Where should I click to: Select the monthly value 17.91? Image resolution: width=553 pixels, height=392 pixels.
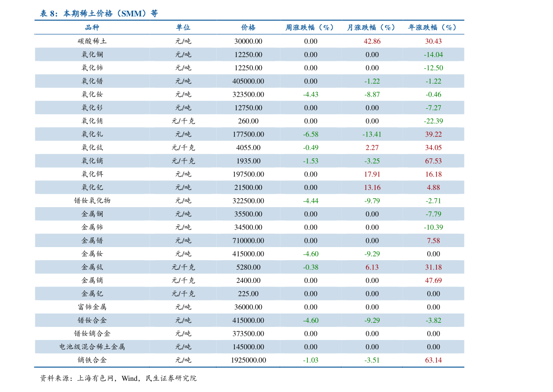pyautogui.click(x=372, y=174)
